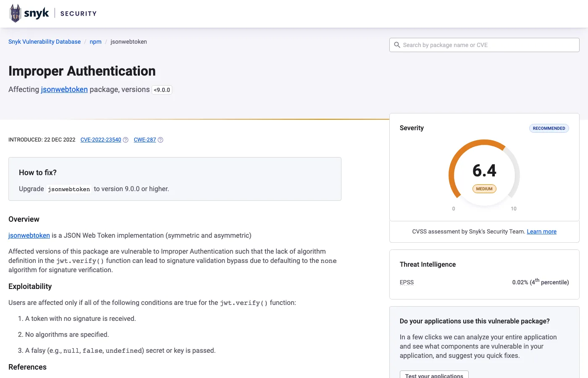Open jsonwebtoken link in Overview section
The height and width of the screenshot is (378, 588).
coord(29,235)
